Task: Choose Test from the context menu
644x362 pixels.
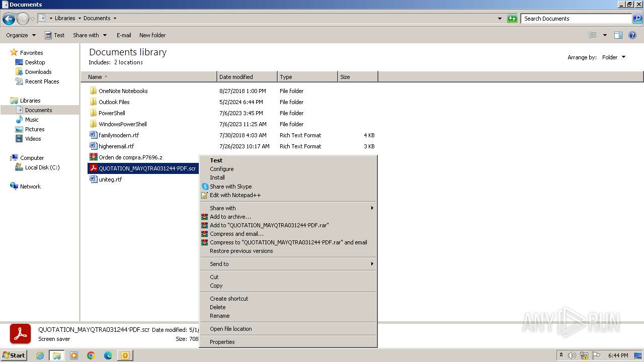Action: point(288,160)
